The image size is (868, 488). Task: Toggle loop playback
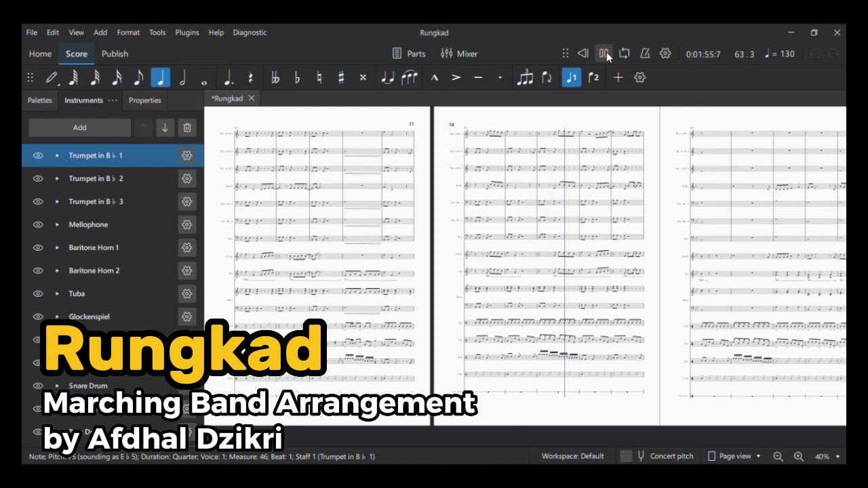tap(625, 54)
